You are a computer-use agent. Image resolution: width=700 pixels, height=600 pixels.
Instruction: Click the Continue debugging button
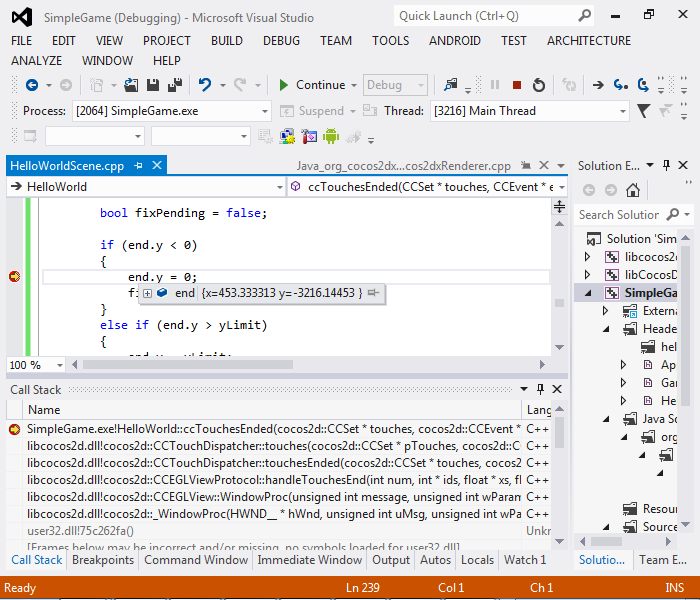coord(312,85)
